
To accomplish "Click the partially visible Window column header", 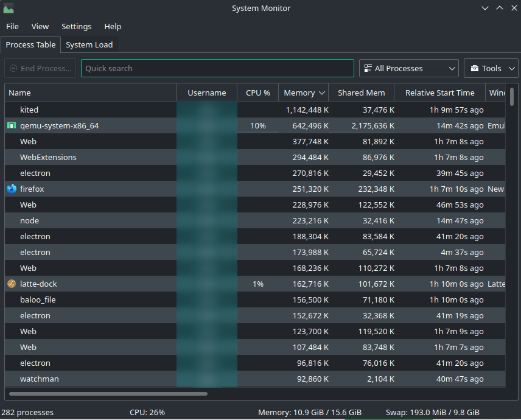I will [x=496, y=93].
